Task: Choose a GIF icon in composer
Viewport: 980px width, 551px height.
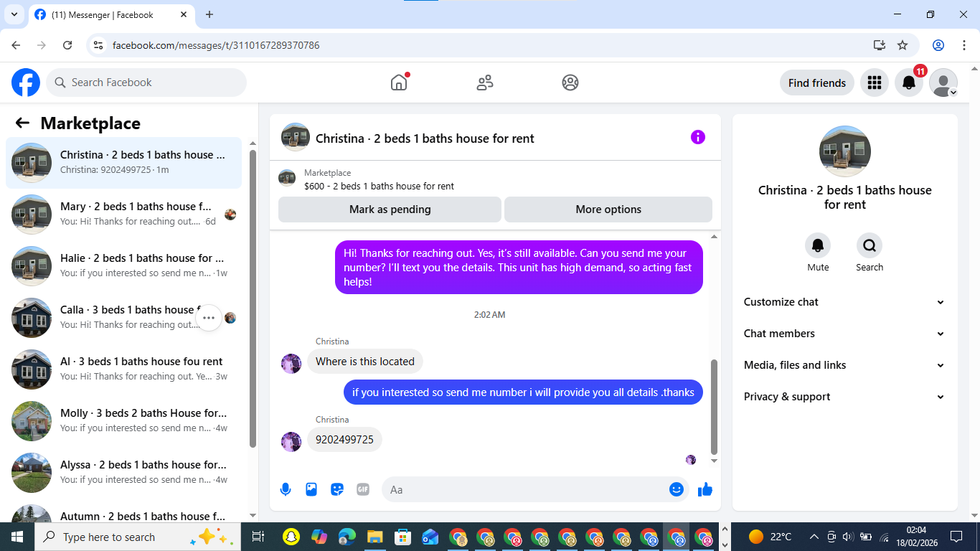Action: pyautogui.click(x=363, y=489)
